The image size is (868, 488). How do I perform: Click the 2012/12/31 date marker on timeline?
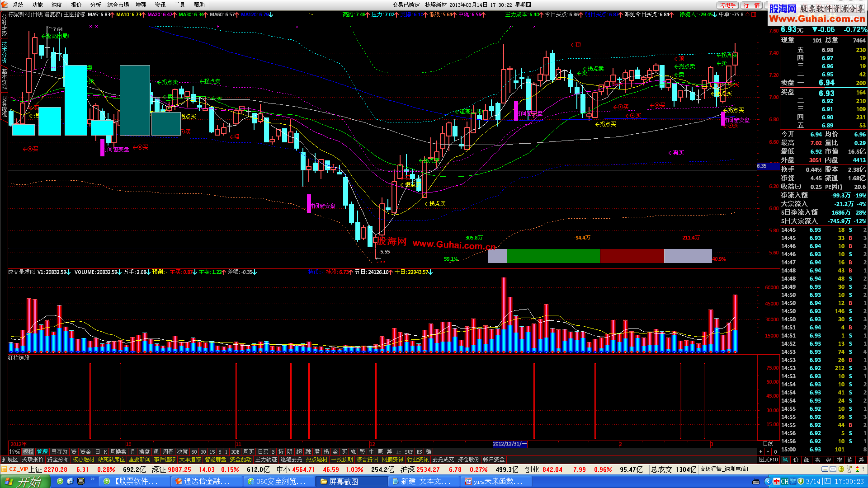click(509, 444)
